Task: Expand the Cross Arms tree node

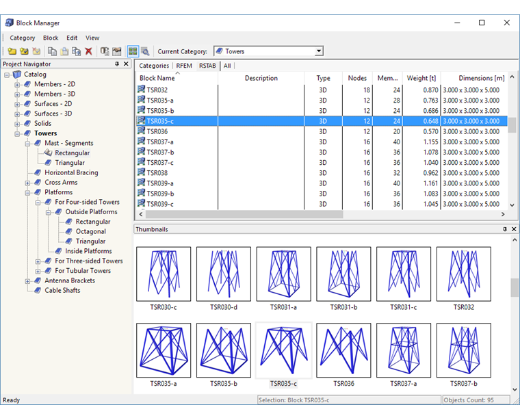Action: tap(28, 183)
